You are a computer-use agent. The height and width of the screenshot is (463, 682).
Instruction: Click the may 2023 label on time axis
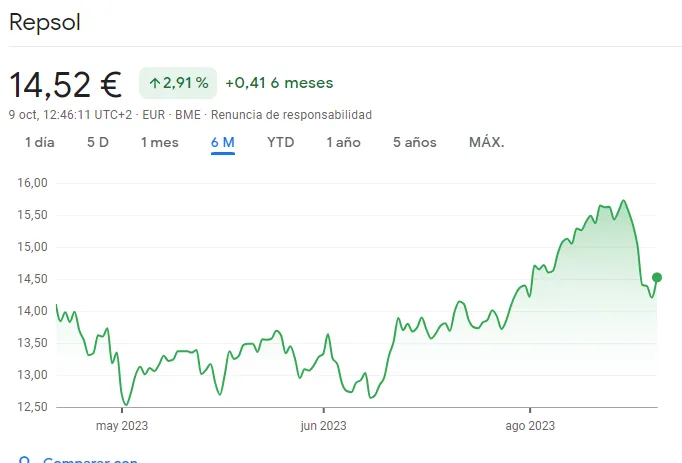(x=122, y=425)
